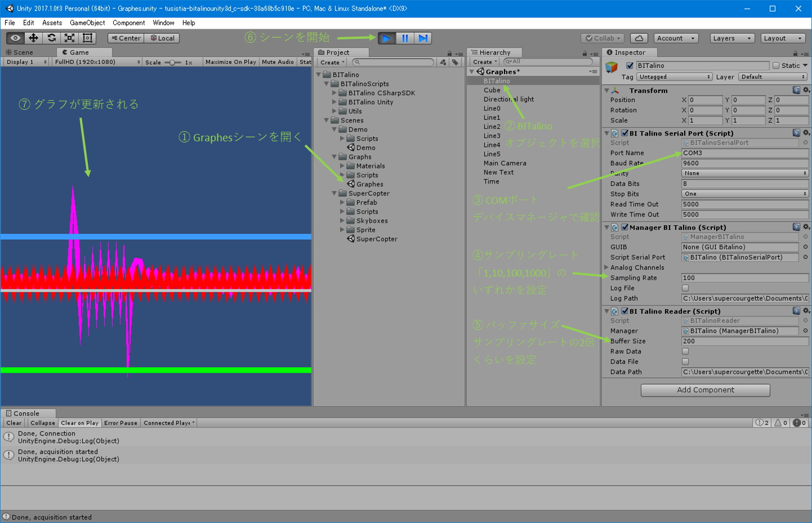This screenshot has width=812, height=523.
Task: Toggle Manager BI Talino script checkbox
Action: click(x=624, y=227)
